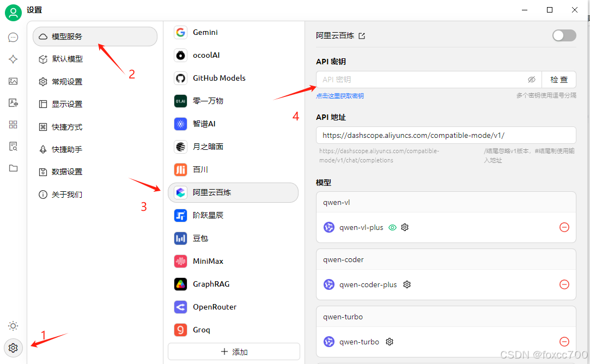The height and width of the screenshot is (364, 590).
Task: Switch theme with the sun icon
Action: [13, 326]
